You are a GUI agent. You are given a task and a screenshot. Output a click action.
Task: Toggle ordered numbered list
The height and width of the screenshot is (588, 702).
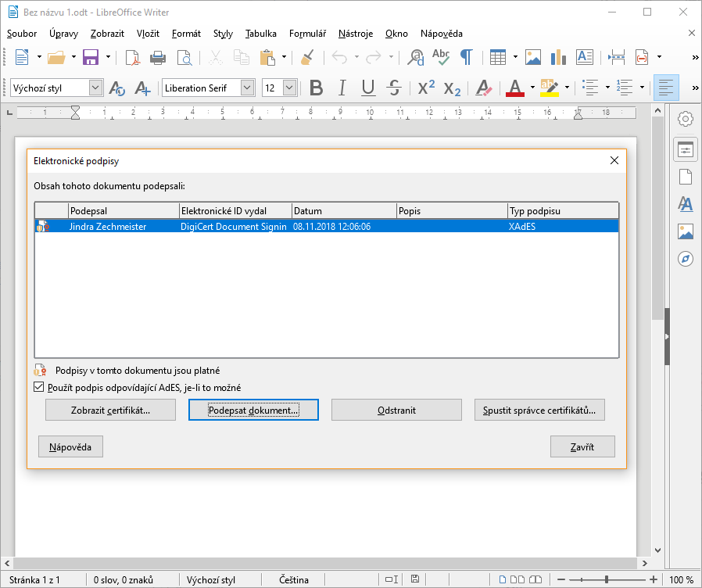pyautogui.click(x=625, y=88)
